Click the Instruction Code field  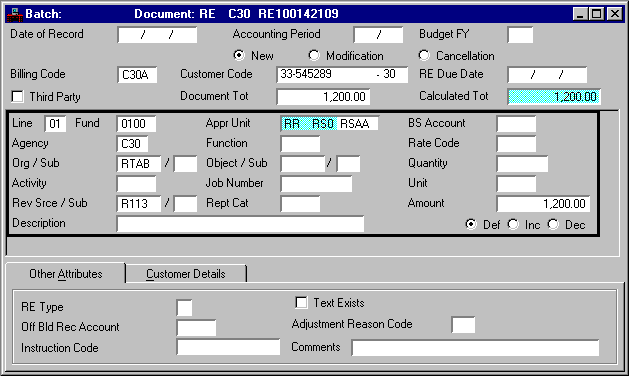click(x=228, y=347)
